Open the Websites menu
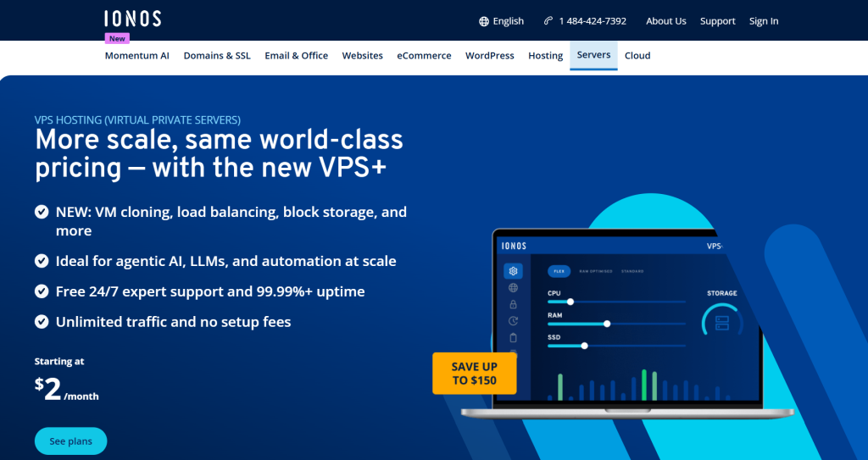This screenshot has height=460, width=868. click(363, 55)
